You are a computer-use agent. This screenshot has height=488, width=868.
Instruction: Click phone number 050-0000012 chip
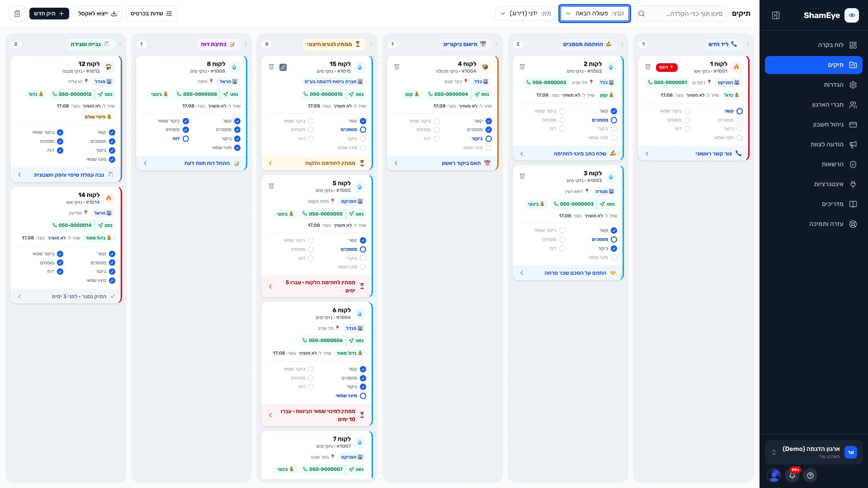72,94
